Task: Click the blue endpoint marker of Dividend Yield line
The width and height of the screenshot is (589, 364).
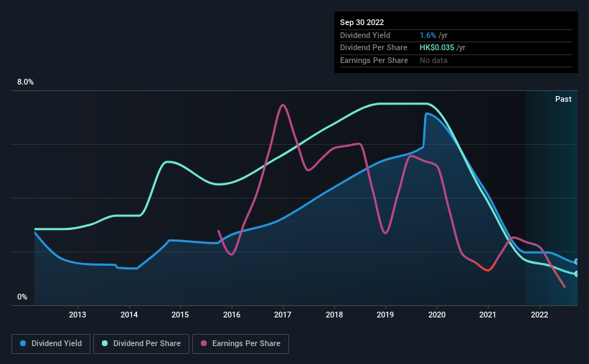Action: (576, 262)
